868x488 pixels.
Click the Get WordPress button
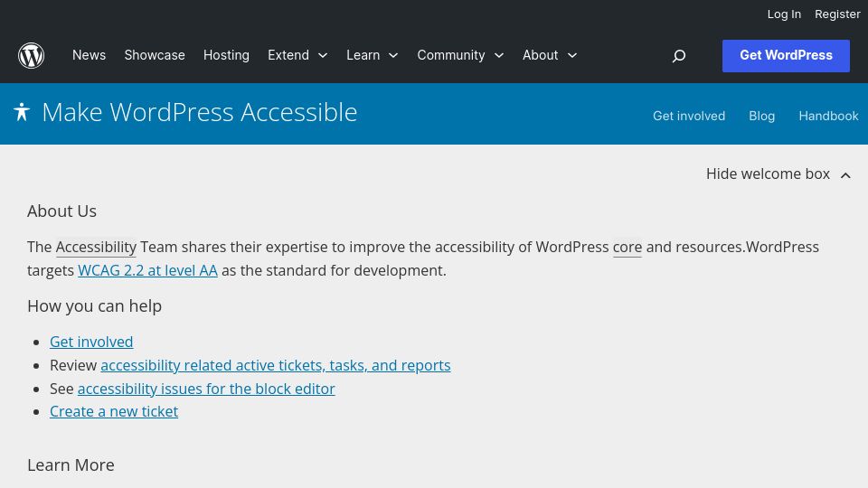(786, 56)
